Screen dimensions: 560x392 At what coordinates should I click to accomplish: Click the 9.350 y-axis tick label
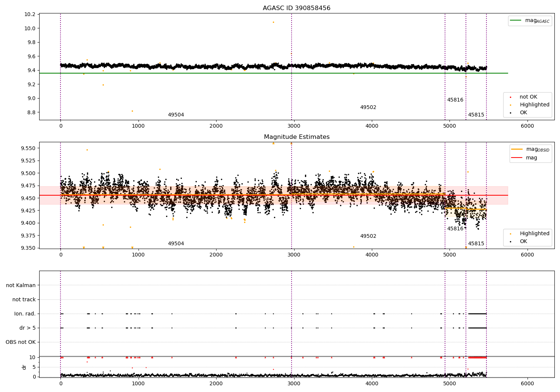(28, 248)
